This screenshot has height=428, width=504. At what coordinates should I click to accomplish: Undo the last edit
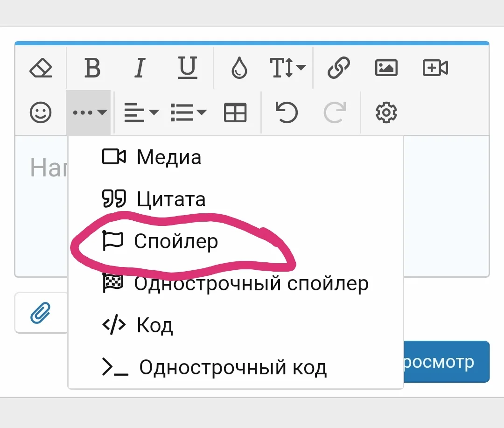(x=286, y=112)
